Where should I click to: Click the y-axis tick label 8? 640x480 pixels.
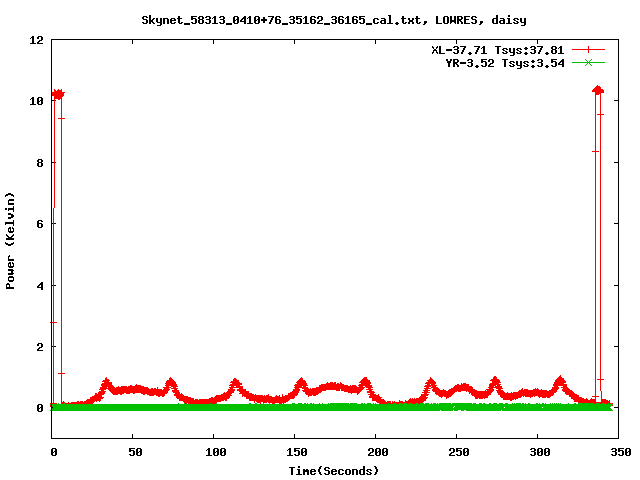(x=40, y=163)
